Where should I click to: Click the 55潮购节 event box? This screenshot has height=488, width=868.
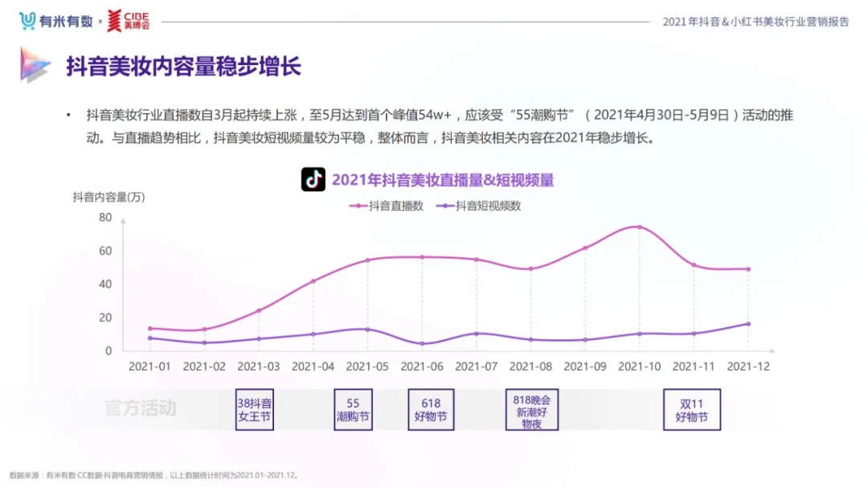click(x=353, y=410)
